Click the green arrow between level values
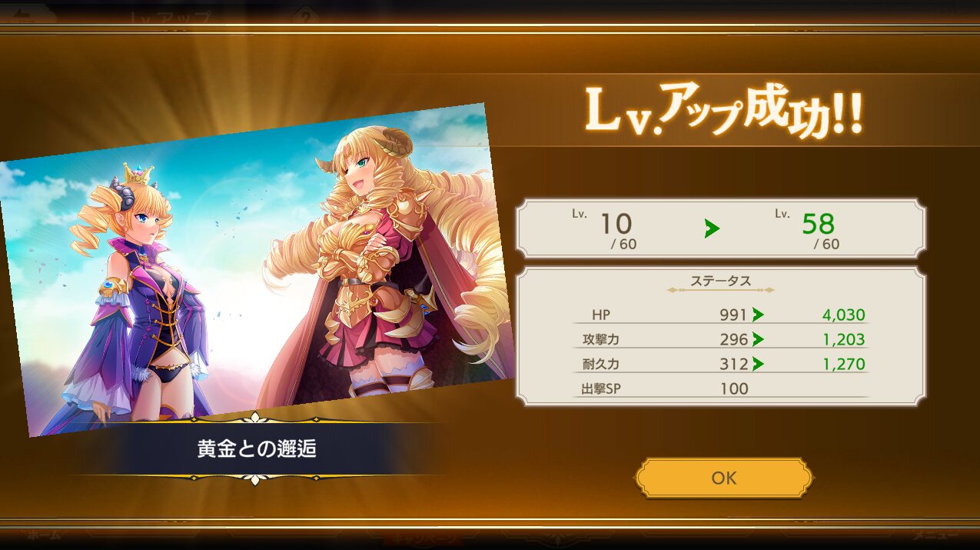The height and width of the screenshot is (550, 980). coord(713,228)
